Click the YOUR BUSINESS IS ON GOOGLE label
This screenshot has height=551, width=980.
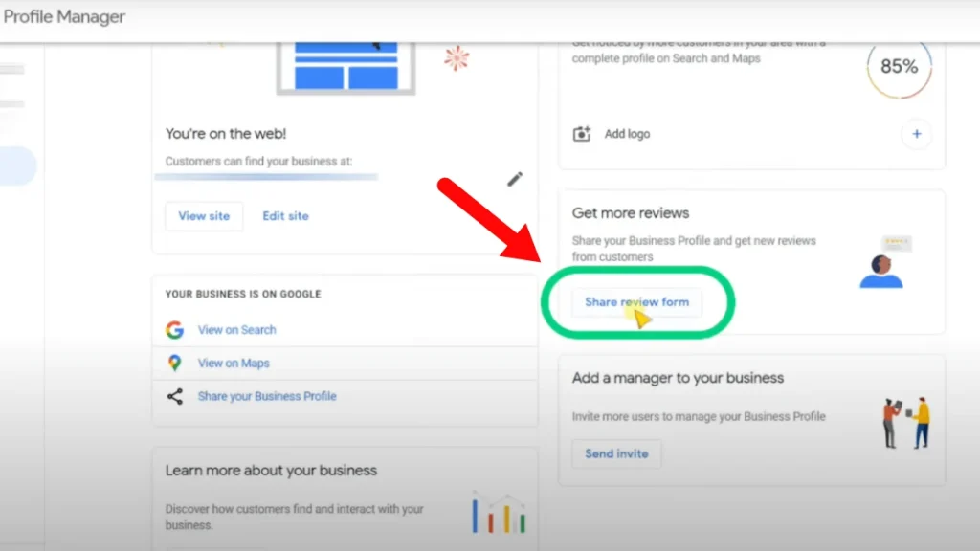coord(243,294)
